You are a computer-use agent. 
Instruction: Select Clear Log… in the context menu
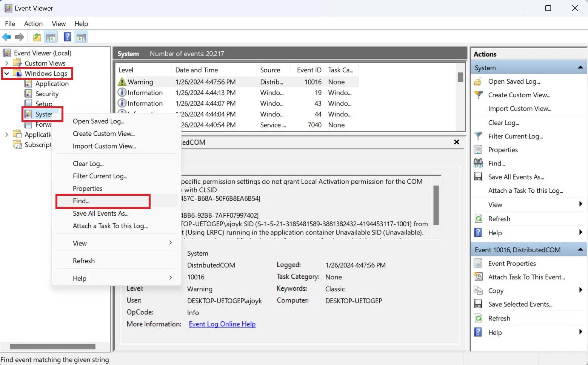[88, 164]
